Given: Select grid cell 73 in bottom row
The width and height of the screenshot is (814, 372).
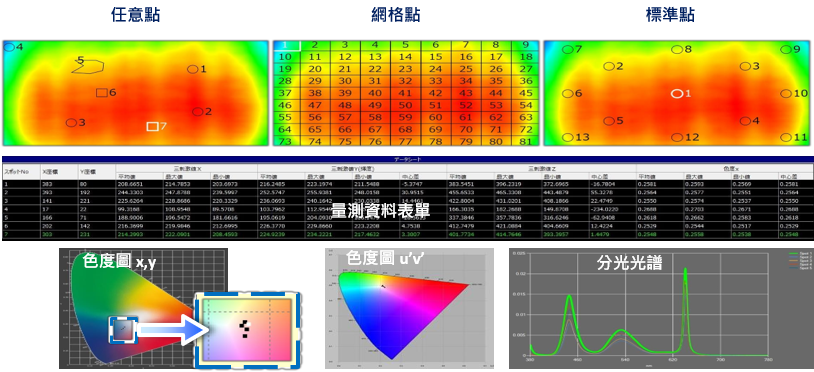Looking at the screenshot, I should point(287,142).
